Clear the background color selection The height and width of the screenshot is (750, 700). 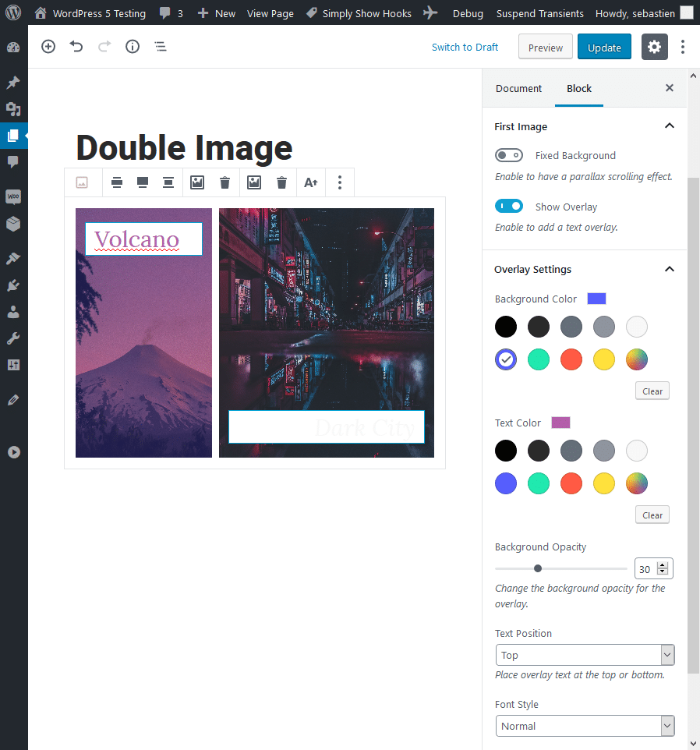(x=652, y=391)
